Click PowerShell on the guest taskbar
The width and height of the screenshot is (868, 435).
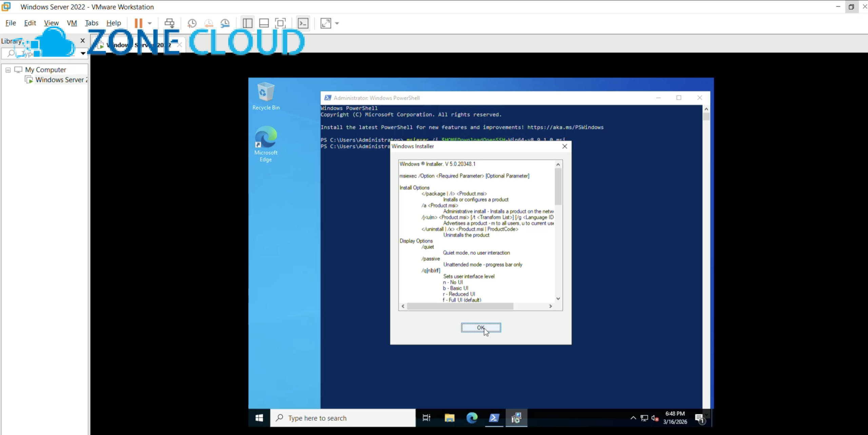pyautogui.click(x=494, y=418)
